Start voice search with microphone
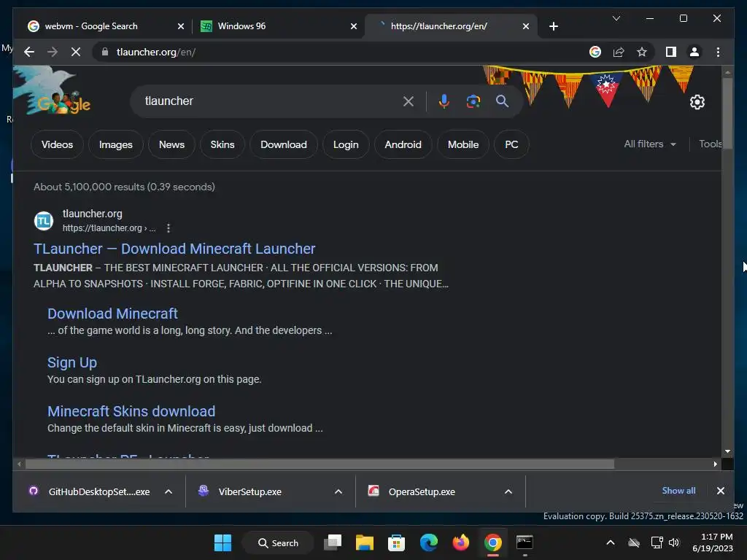Image resolution: width=747 pixels, height=560 pixels. point(444,101)
